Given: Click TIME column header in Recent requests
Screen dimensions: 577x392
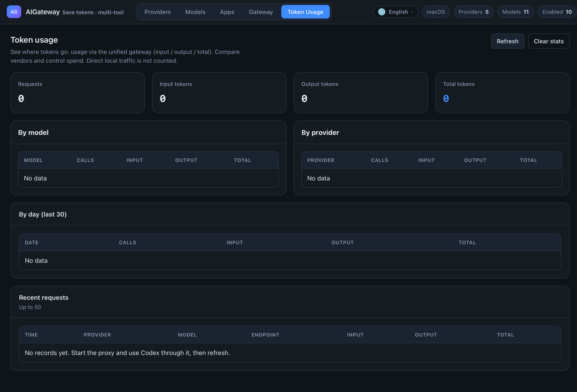Looking at the screenshot, I should tap(31, 335).
